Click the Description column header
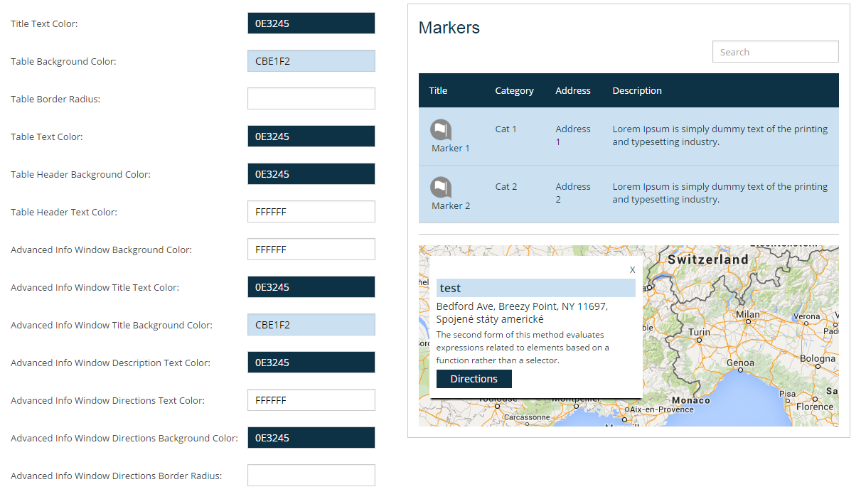The width and height of the screenshot is (861, 504). 637,91
